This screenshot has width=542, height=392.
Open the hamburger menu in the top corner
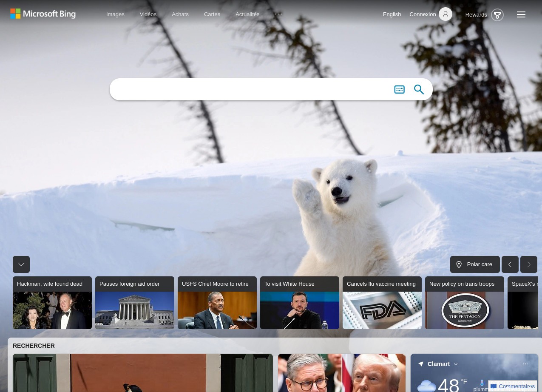[521, 14]
